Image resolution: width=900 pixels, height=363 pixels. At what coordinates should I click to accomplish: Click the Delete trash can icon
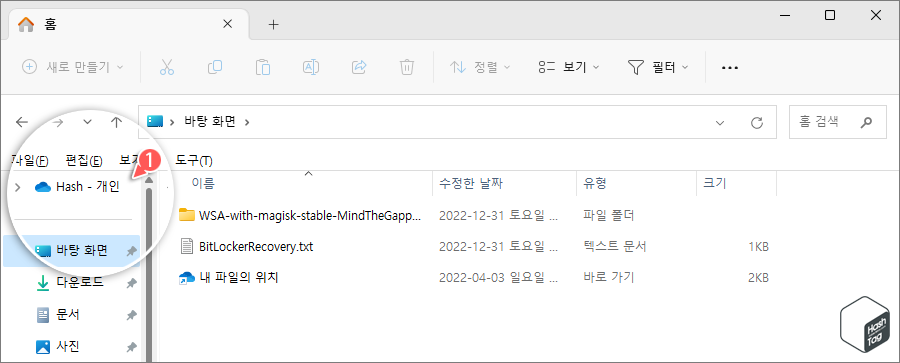tap(406, 67)
